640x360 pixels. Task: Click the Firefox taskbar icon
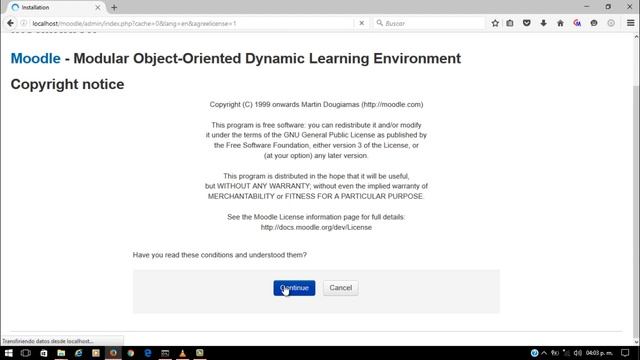pos(113,353)
